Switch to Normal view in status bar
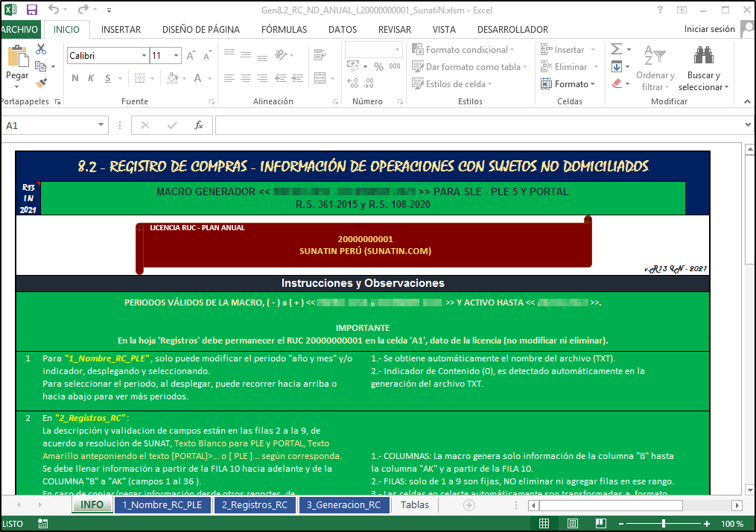This screenshot has height=532, width=756. pos(544,524)
